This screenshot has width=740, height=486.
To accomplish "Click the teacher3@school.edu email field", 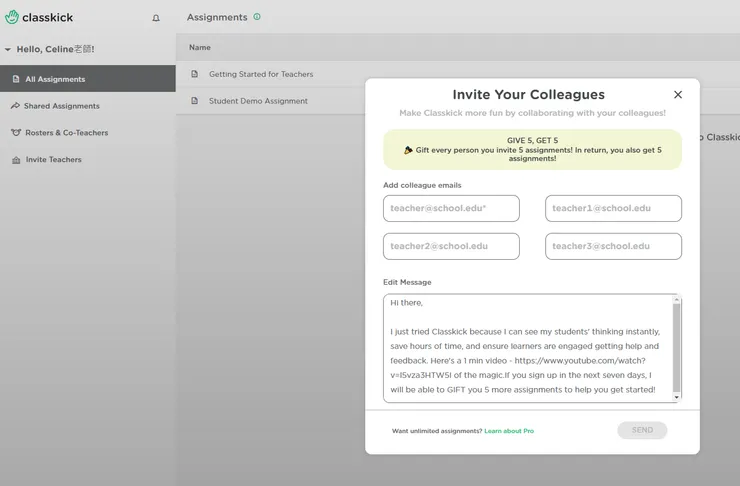I will (x=613, y=246).
